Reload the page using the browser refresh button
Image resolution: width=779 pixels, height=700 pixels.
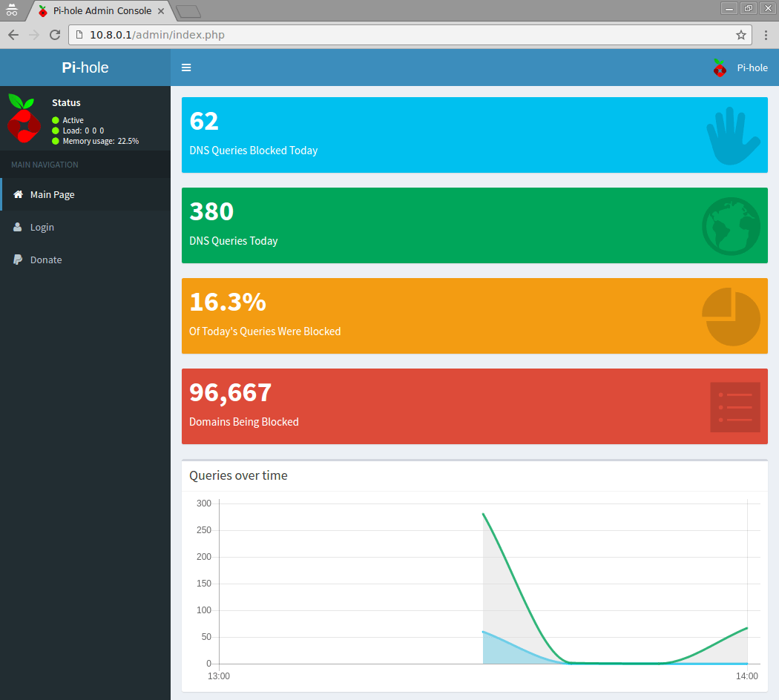(x=55, y=35)
